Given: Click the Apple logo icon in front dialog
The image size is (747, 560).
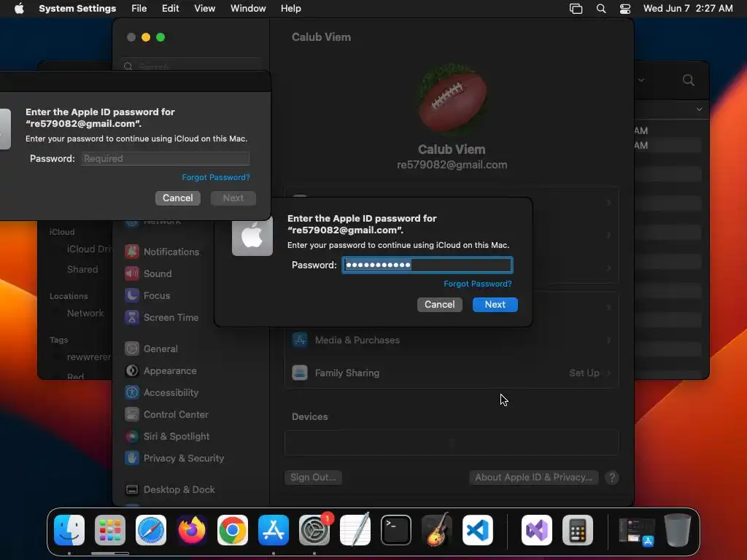Looking at the screenshot, I should [252, 236].
